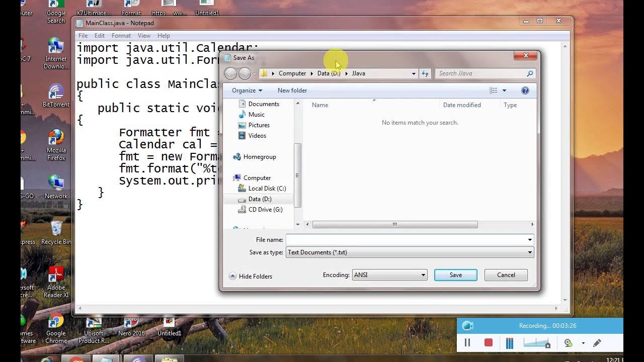Click the horizontal scrollbar in the file list
644x362 pixels.
coord(395,224)
